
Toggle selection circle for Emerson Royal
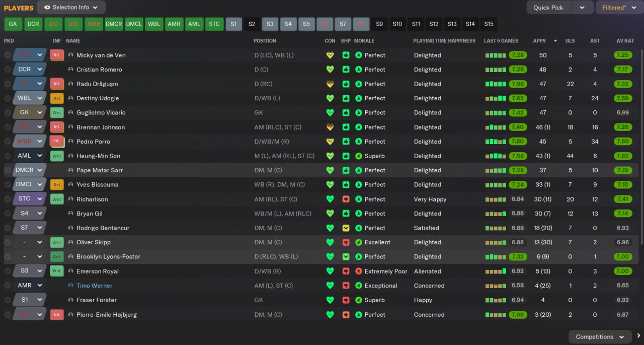tap(8, 271)
